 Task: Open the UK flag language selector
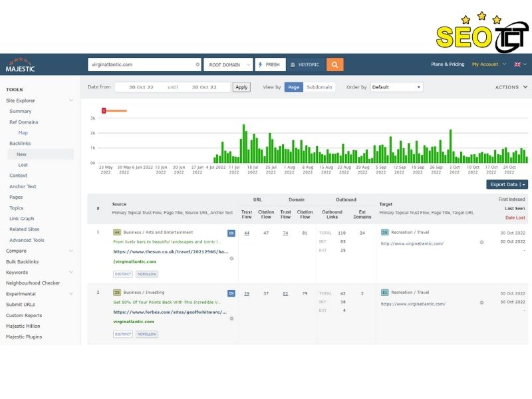[520, 64]
